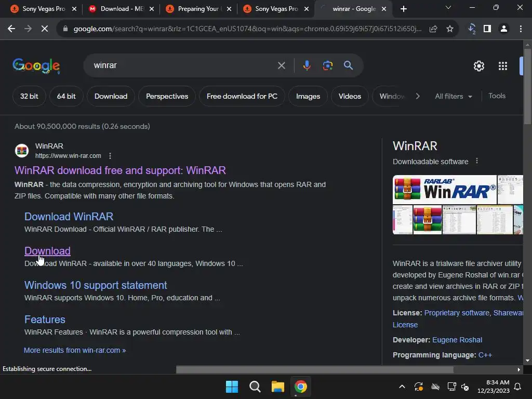Stop loading the page with X button
This screenshot has width=532, height=399.
(x=45, y=29)
